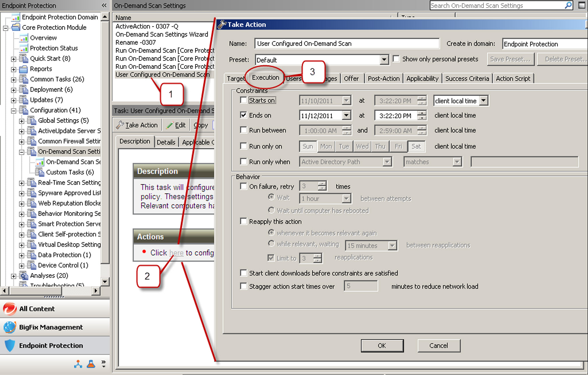Select the whenever it becomes relevant again radio button
Screen dimensions: 588x375
coord(271,233)
